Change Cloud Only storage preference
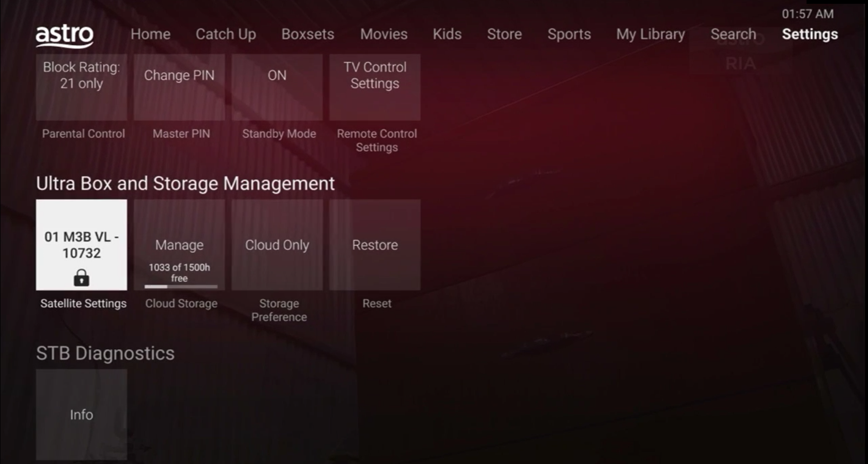Image resolution: width=868 pixels, height=464 pixels. [277, 245]
